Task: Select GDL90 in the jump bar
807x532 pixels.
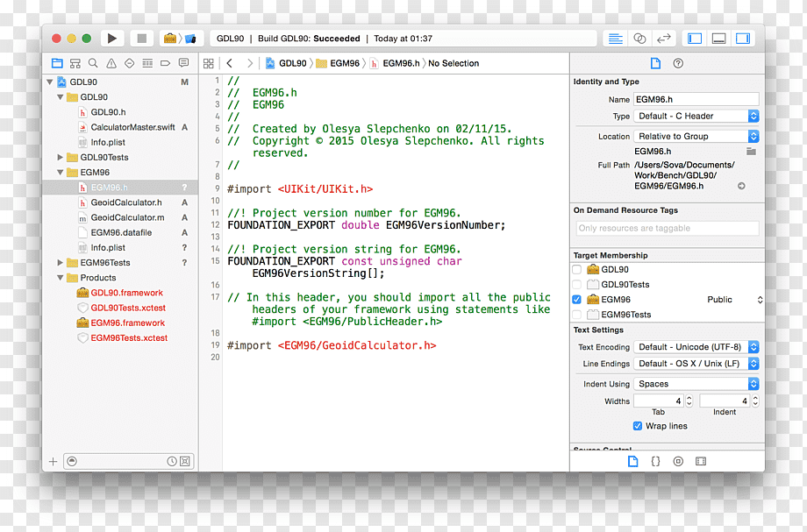Action: (x=286, y=63)
